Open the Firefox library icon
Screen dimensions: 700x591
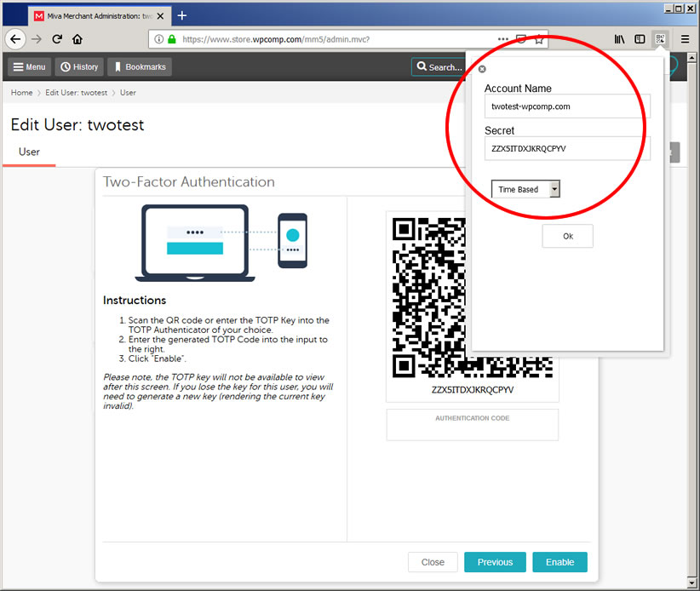(620, 39)
